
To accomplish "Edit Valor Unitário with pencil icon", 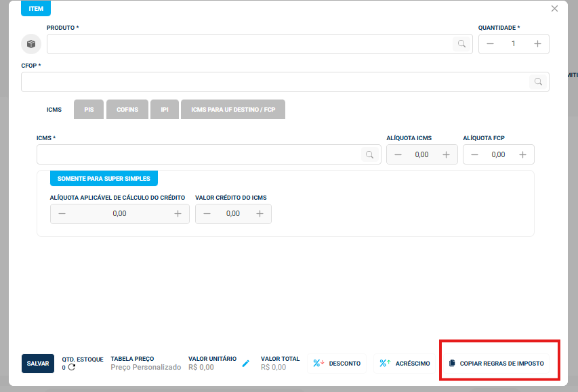I will (246, 364).
